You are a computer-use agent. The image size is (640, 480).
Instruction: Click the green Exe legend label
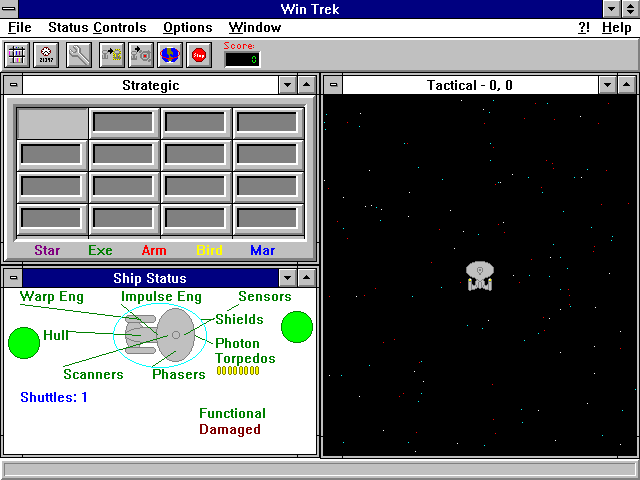pos(100,250)
